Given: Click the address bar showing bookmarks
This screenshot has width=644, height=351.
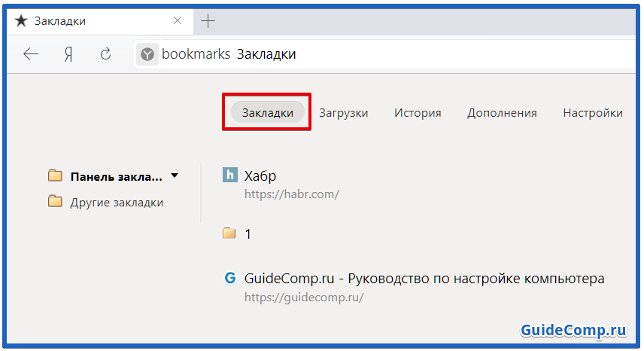Looking at the screenshot, I should point(384,54).
